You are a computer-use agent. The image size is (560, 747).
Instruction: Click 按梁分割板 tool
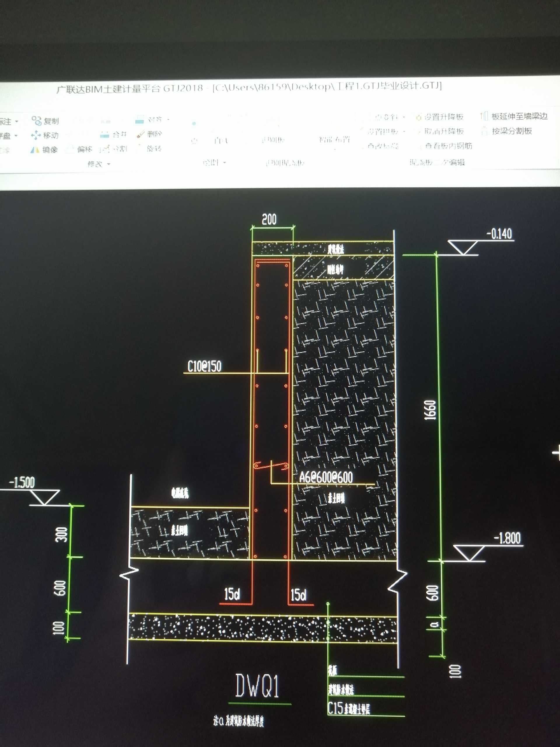[x=507, y=131]
